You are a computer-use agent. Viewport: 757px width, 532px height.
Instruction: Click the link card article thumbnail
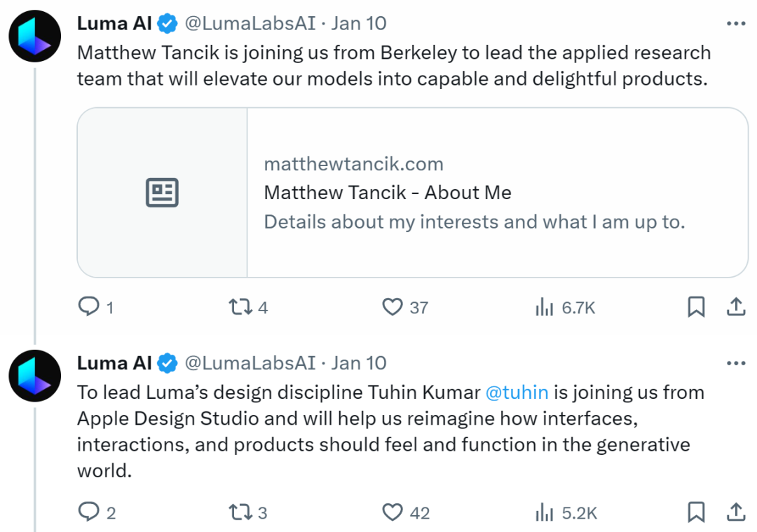click(x=162, y=193)
